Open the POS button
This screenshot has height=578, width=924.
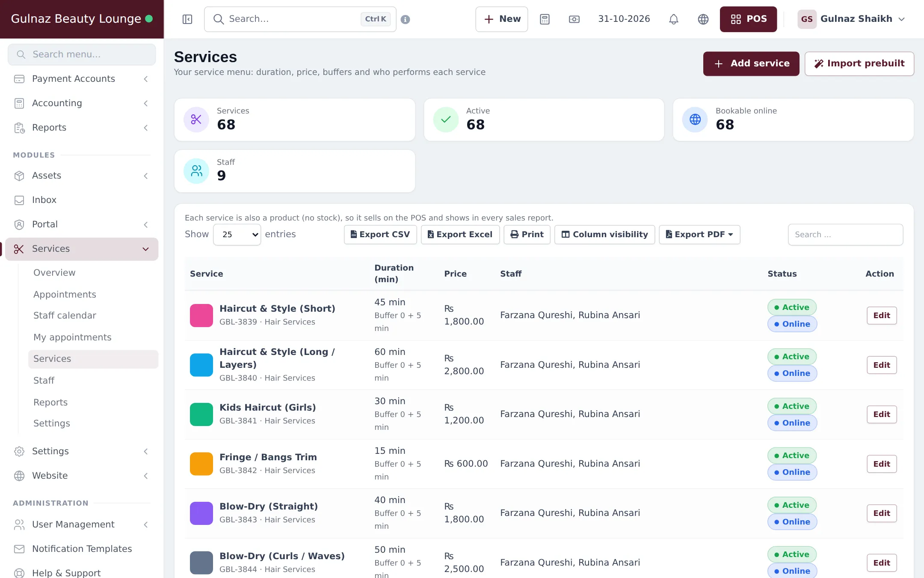tap(748, 19)
